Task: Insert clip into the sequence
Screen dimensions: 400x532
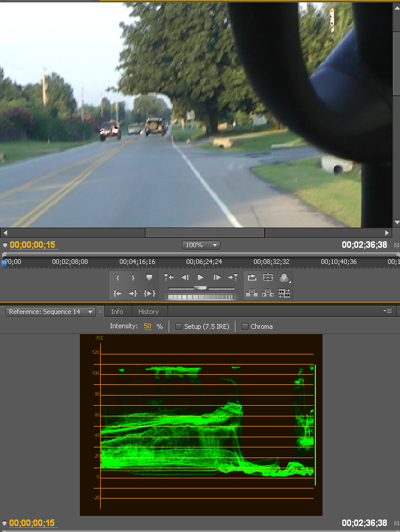Action: (252, 293)
